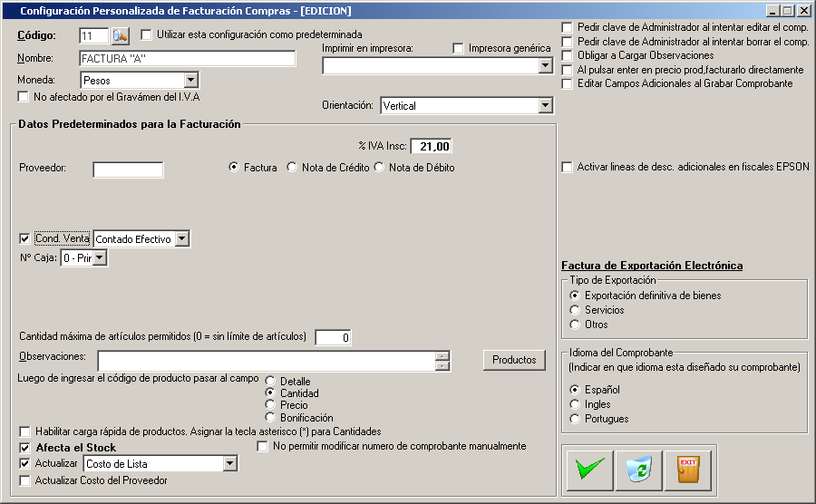
Task: Check 'Utilizar esta configuración como predeterminada'
Action: tap(146, 34)
